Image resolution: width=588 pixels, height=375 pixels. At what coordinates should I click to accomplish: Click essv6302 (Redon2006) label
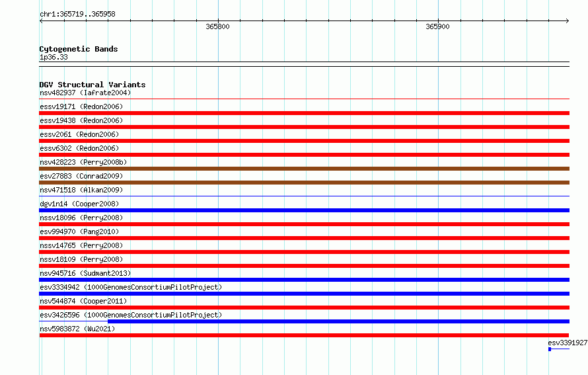point(79,148)
